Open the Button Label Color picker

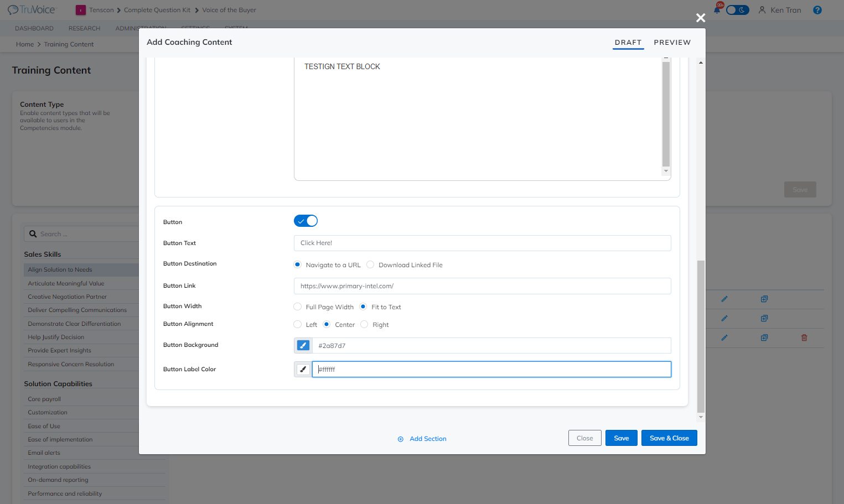coord(303,369)
